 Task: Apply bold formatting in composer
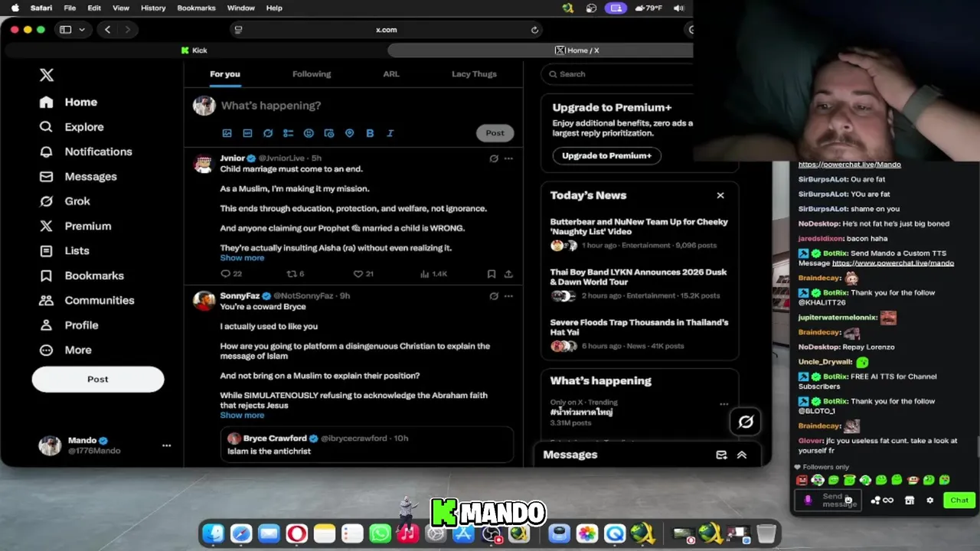coord(370,133)
